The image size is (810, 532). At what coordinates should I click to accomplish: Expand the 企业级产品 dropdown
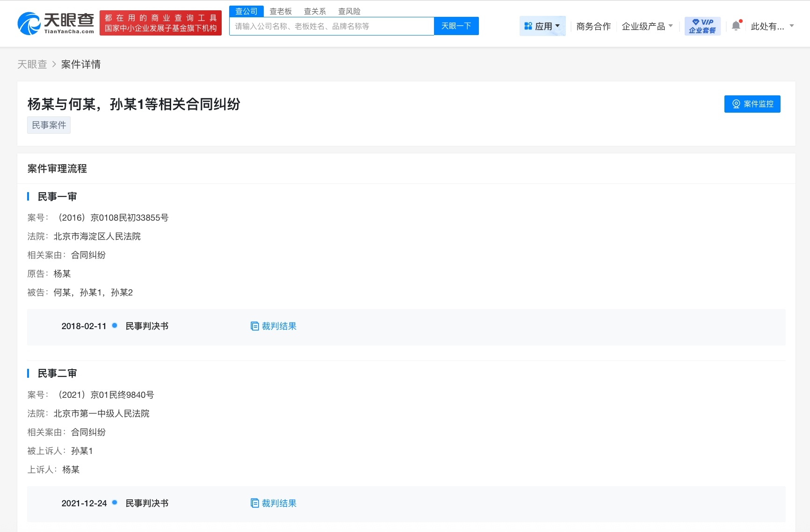pos(647,26)
